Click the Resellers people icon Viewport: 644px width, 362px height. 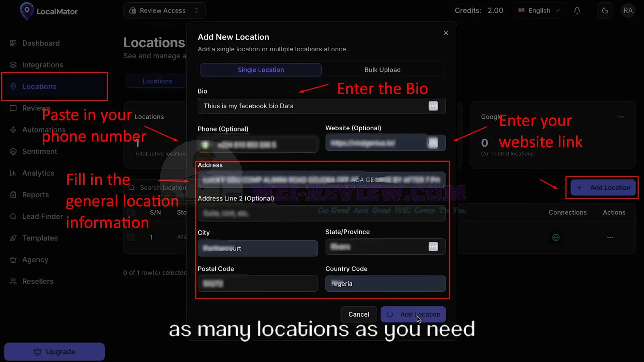(13, 281)
